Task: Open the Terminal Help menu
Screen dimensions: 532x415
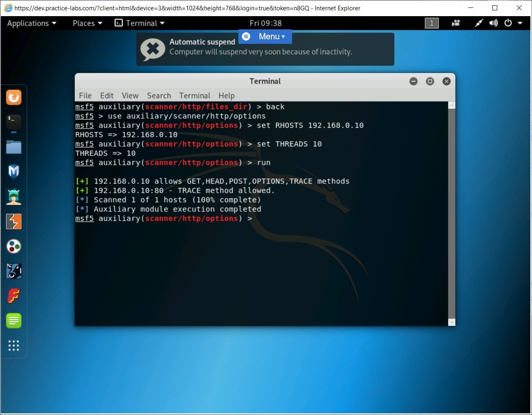Action: (x=226, y=96)
